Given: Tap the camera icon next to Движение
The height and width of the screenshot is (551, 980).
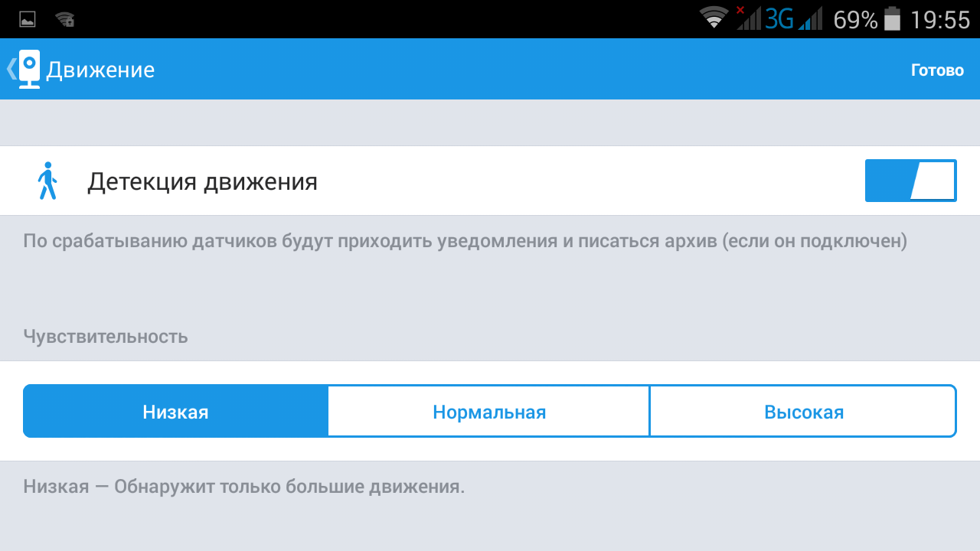Looking at the screenshot, I should [29, 69].
